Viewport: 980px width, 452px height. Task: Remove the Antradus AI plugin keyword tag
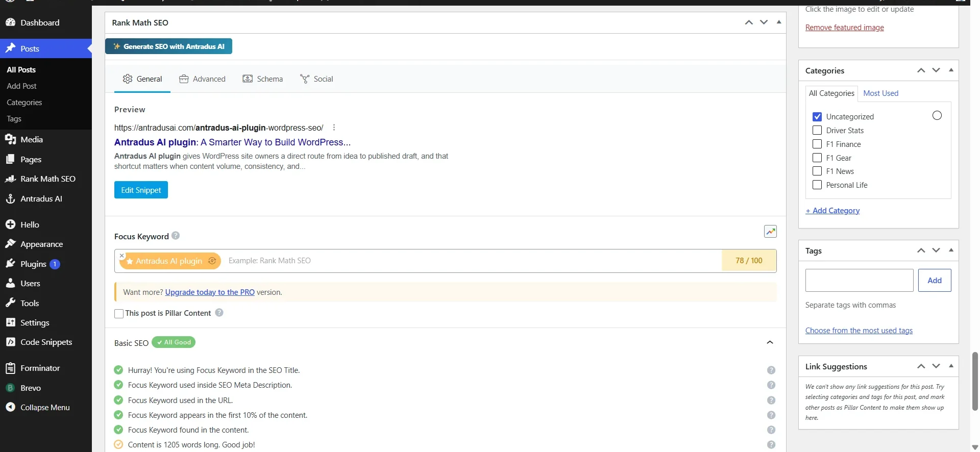tap(121, 256)
